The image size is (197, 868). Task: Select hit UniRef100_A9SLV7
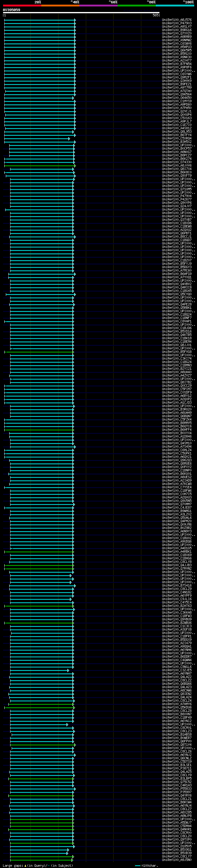[x=177, y=26]
